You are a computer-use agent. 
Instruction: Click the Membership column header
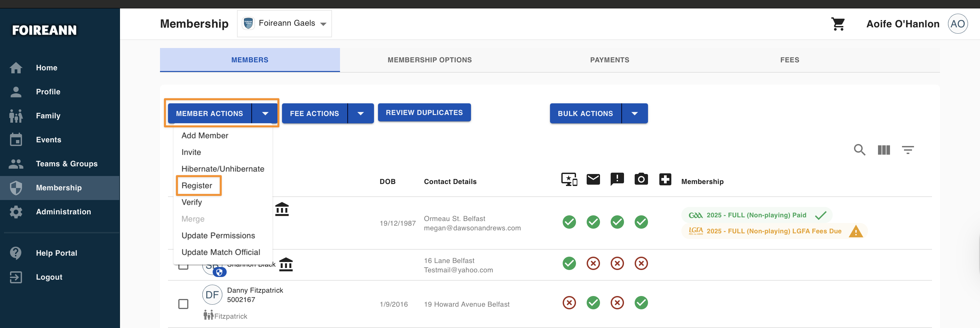tap(702, 182)
